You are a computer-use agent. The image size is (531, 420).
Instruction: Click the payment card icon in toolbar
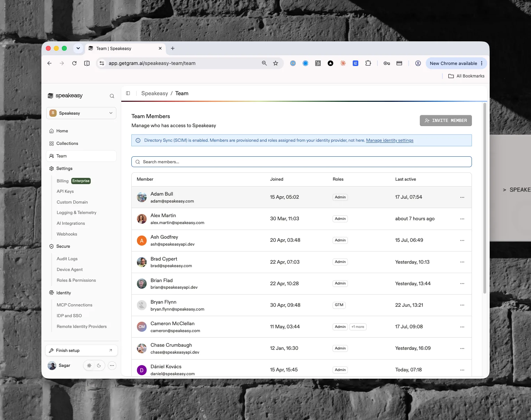click(399, 63)
